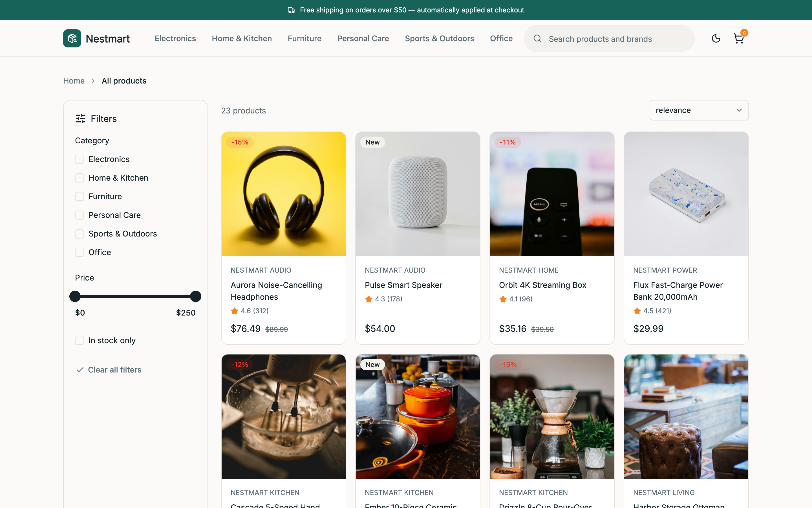Check the Electronics category filter

click(80, 159)
